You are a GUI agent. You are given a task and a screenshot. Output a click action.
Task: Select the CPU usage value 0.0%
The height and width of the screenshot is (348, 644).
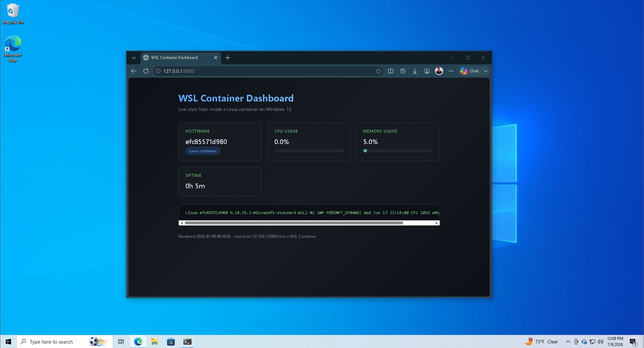(282, 142)
